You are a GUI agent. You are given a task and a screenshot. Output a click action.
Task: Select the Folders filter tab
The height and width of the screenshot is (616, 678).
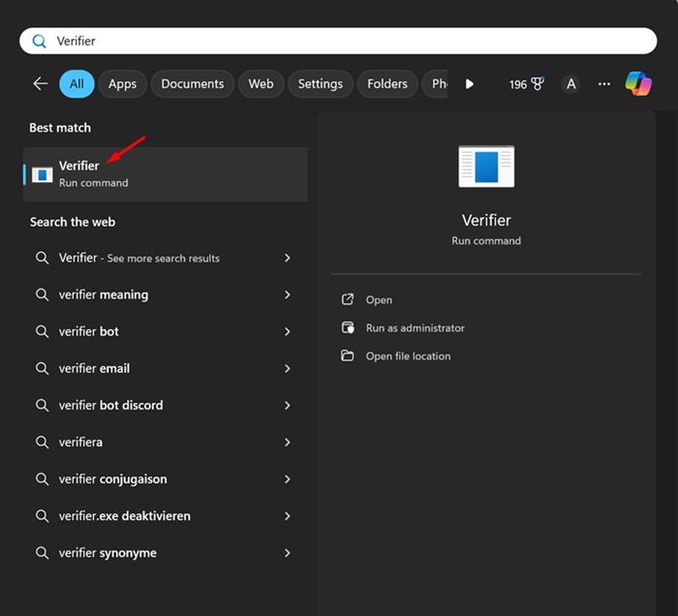coord(387,84)
